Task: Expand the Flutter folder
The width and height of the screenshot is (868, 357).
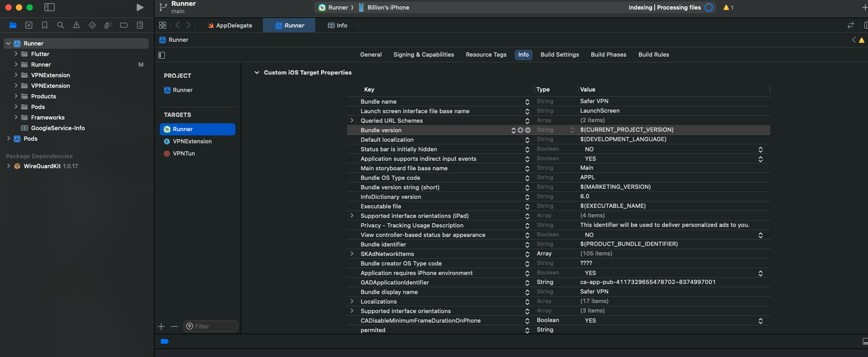Action: 16,54
